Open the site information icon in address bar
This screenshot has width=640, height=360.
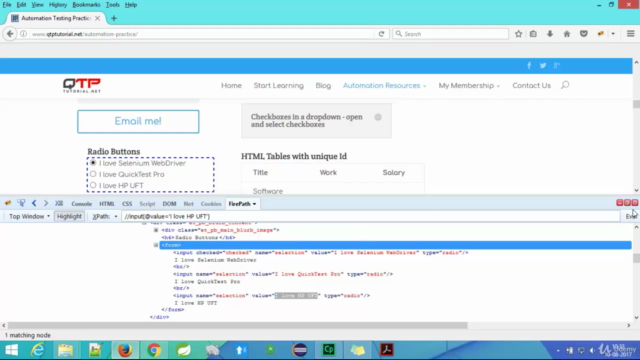pyautogui.click(x=24, y=34)
